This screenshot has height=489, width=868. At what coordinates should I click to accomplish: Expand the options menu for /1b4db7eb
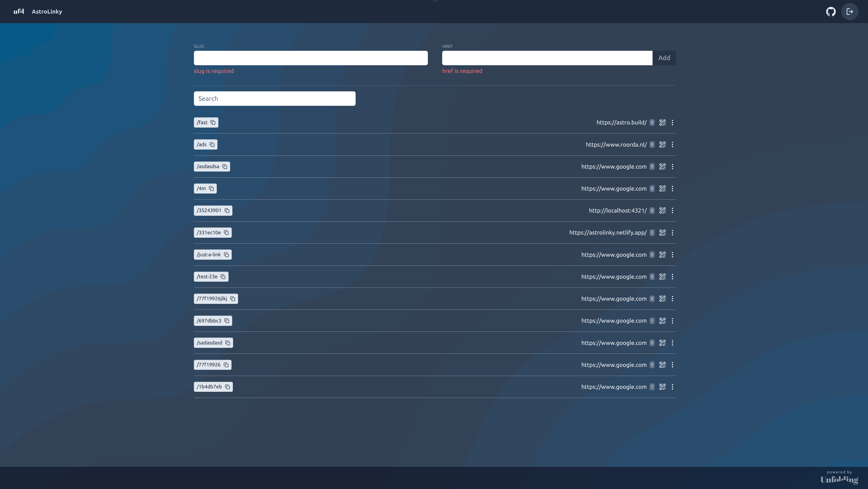pyautogui.click(x=673, y=386)
